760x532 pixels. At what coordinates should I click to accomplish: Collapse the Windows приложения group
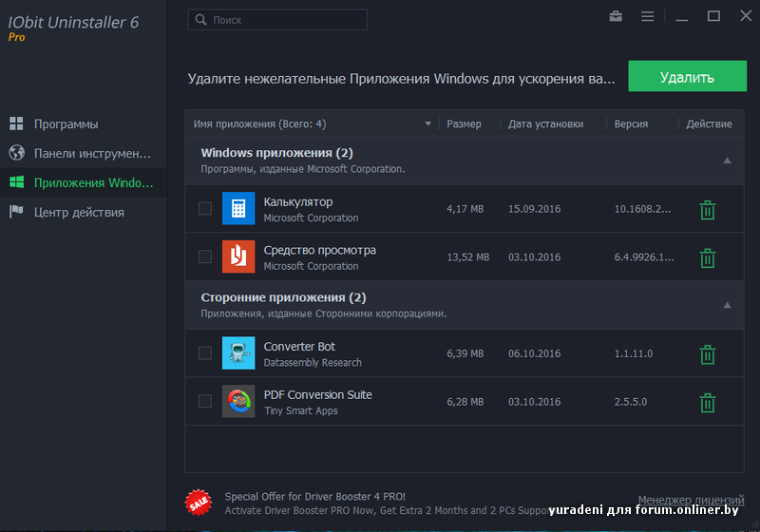[727, 161]
